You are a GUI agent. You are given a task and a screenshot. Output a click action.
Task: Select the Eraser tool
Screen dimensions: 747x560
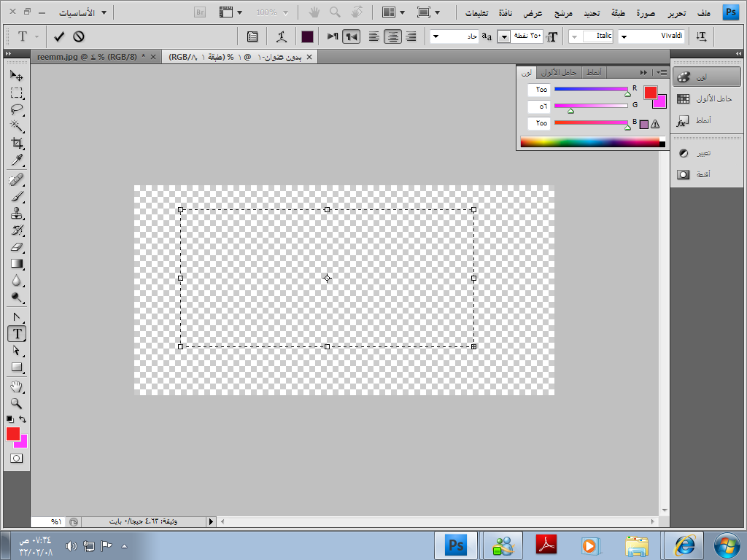pyautogui.click(x=16, y=247)
